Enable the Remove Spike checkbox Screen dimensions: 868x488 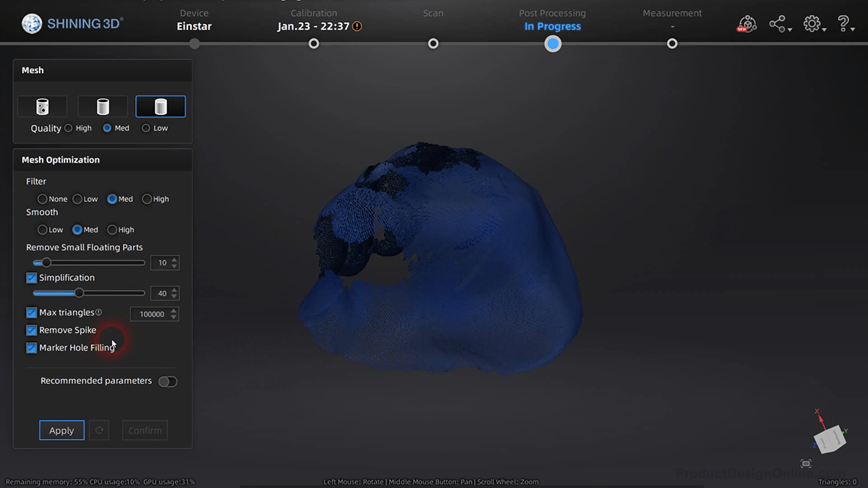tap(31, 330)
